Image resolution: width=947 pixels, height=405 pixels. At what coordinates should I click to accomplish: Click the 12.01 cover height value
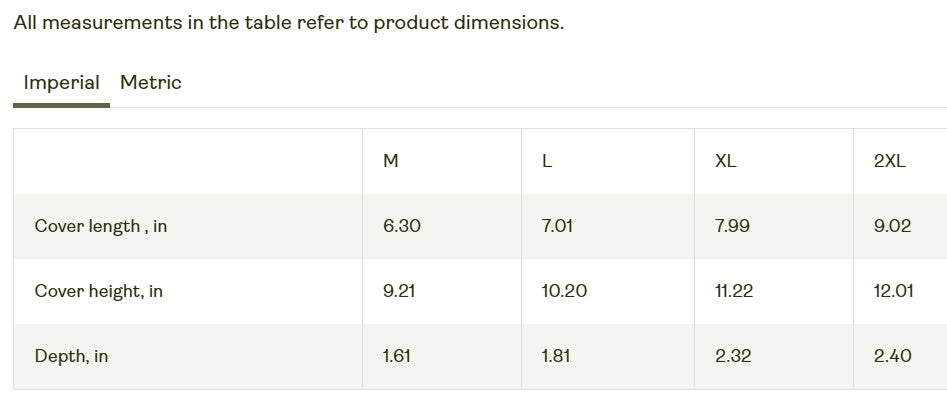pos(893,291)
